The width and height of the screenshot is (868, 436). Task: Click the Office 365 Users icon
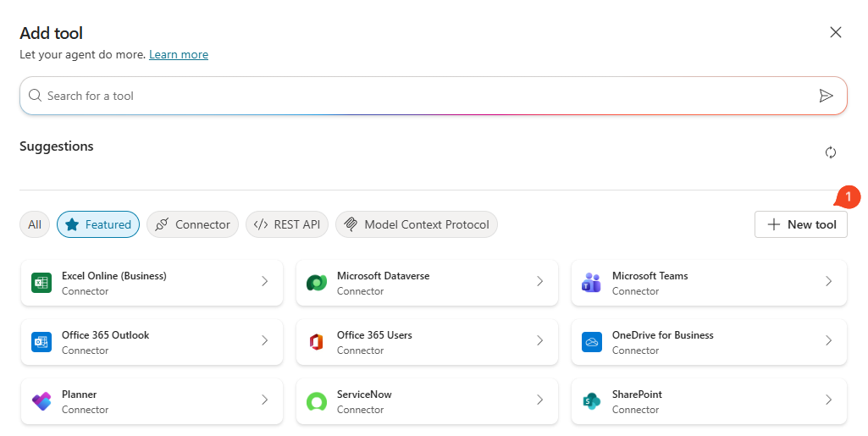coord(317,342)
